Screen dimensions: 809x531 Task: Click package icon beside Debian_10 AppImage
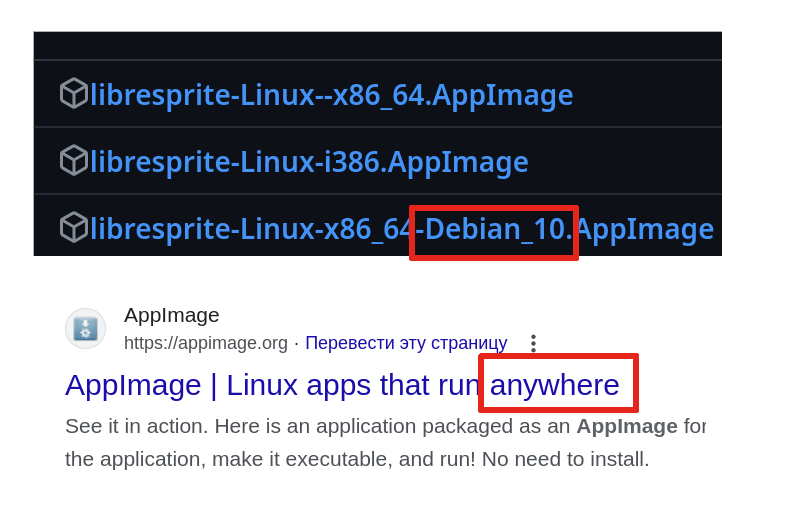pyautogui.click(x=74, y=228)
